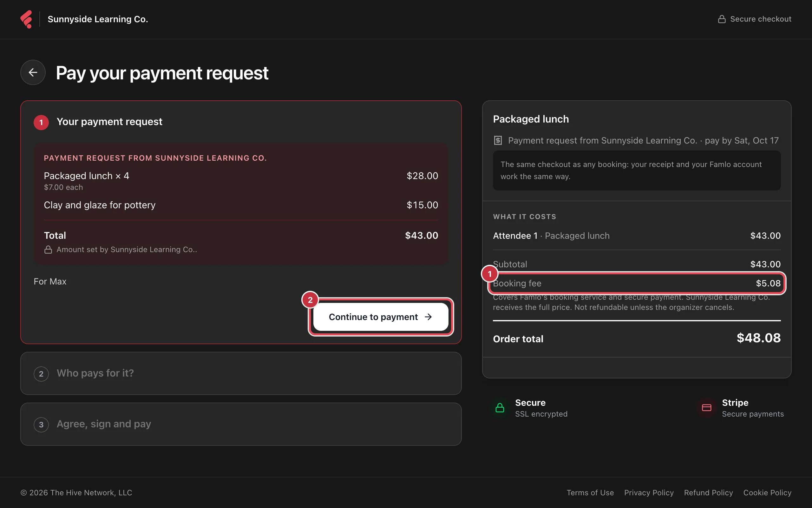812x508 pixels.
Task: Click the Secure payments text under Stripe
Action: tap(753, 414)
